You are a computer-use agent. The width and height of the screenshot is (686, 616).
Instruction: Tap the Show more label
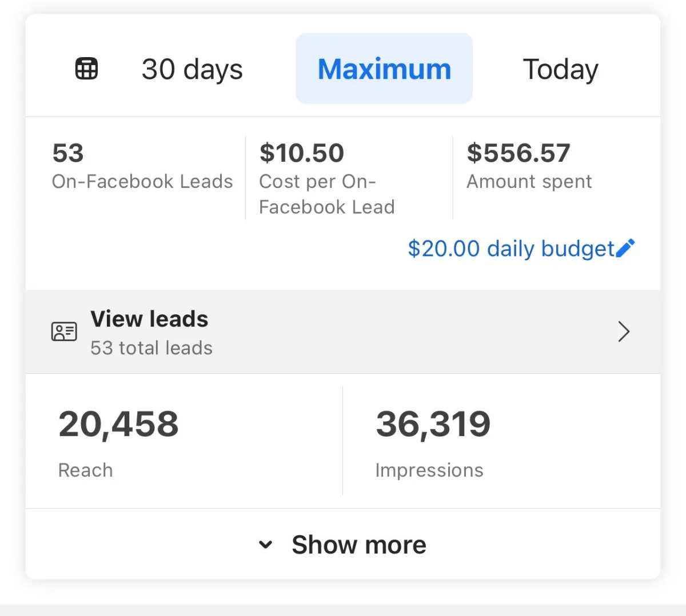click(x=359, y=545)
